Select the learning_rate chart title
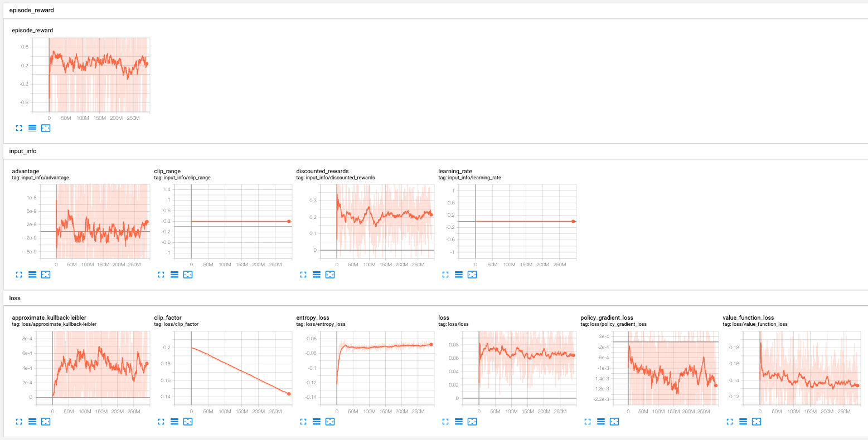Viewport: 868px width, 440px height. (455, 172)
